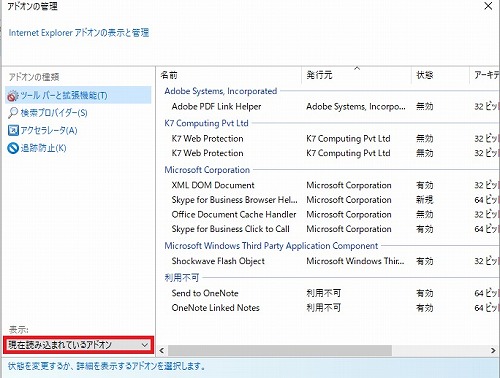
Task: Collapse the 利用不可 group header
Action: tap(182, 278)
